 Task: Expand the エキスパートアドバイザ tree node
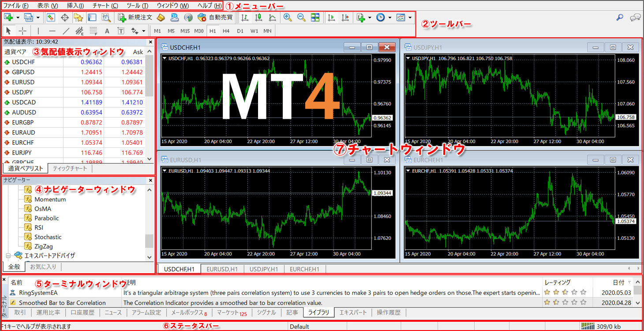coord(8,256)
